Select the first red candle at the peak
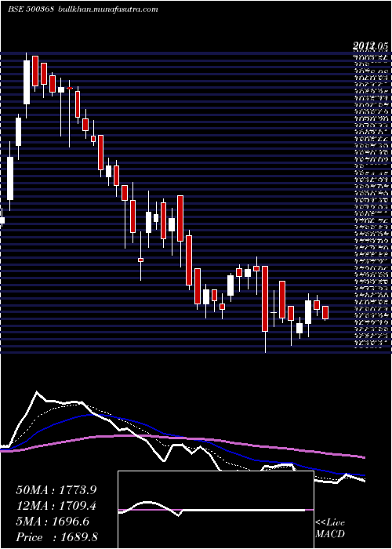Image resolution: width=392 pixels, height=549 pixels. tap(35, 71)
